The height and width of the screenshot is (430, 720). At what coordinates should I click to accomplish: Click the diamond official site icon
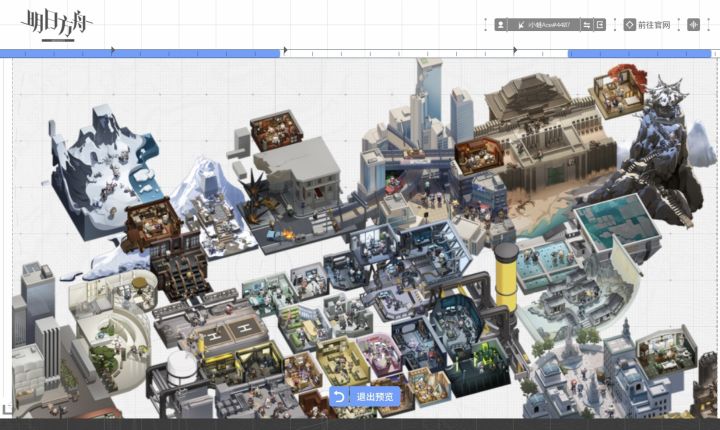pos(630,25)
